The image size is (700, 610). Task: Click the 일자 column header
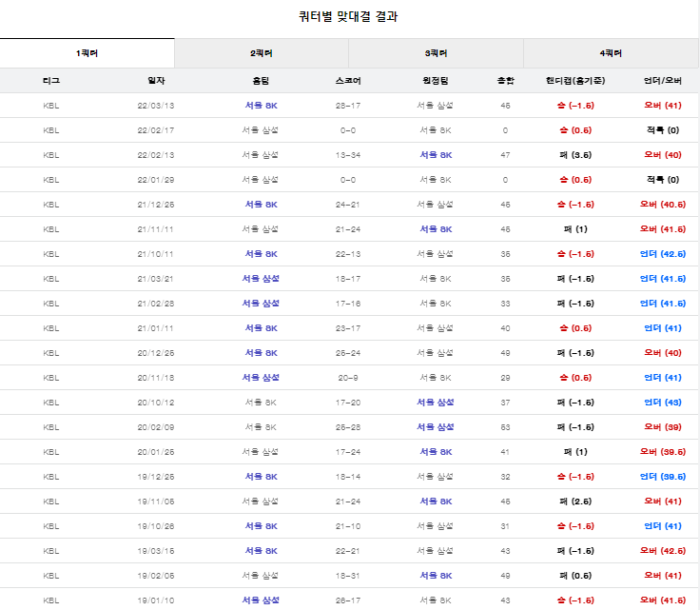[156, 81]
